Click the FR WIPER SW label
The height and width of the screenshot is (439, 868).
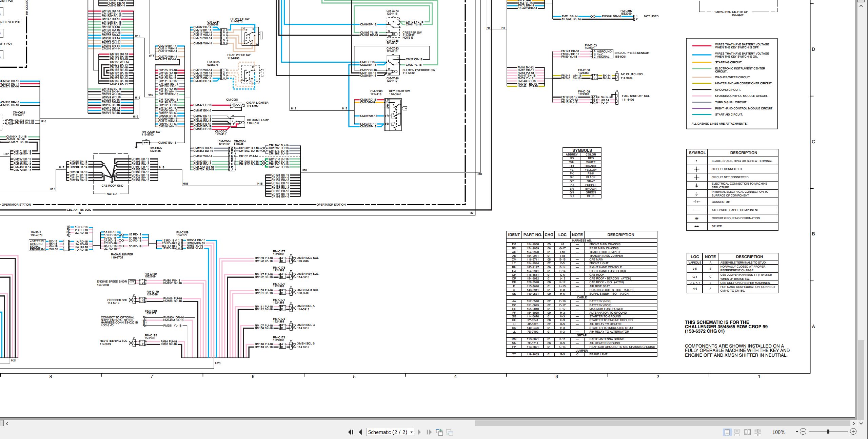[240, 19]
